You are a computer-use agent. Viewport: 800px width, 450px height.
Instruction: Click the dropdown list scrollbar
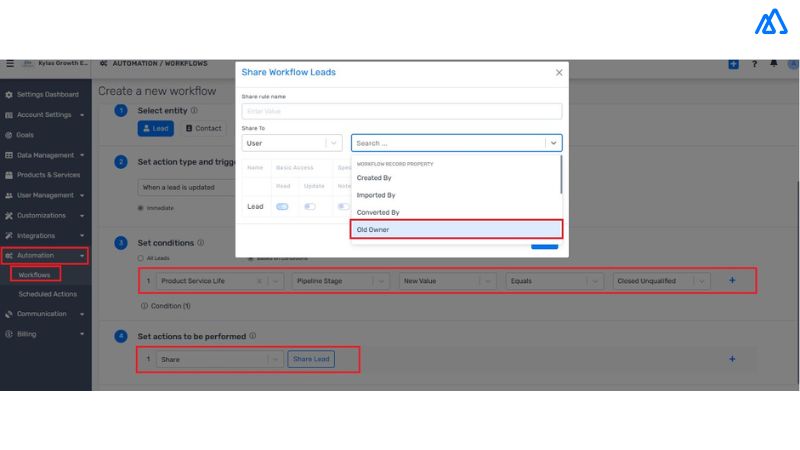[561, 174]
